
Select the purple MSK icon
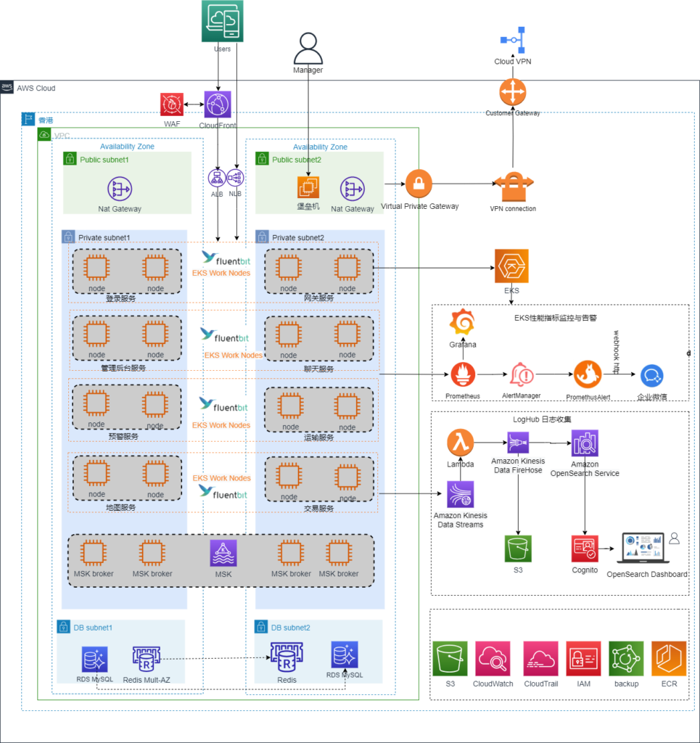(x=223, y=554)
